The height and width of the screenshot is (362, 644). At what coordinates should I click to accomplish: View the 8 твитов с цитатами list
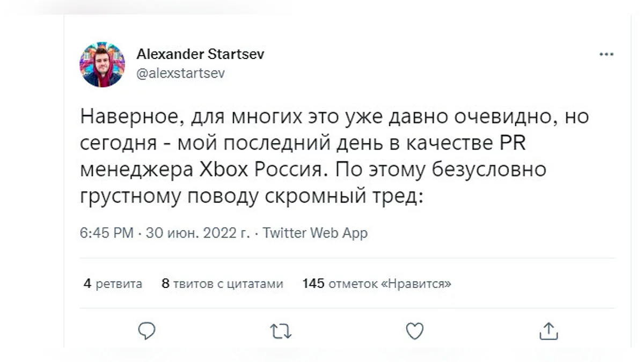click(x=222, y=284)
